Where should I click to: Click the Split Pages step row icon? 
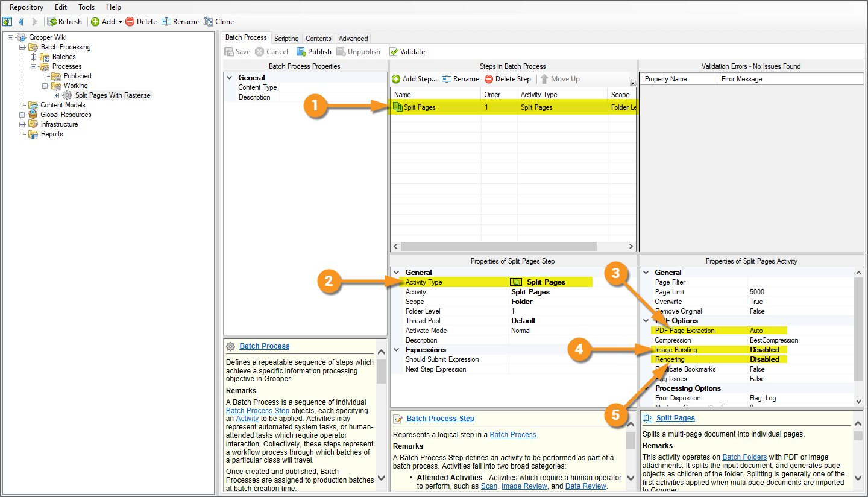point(398,107)
